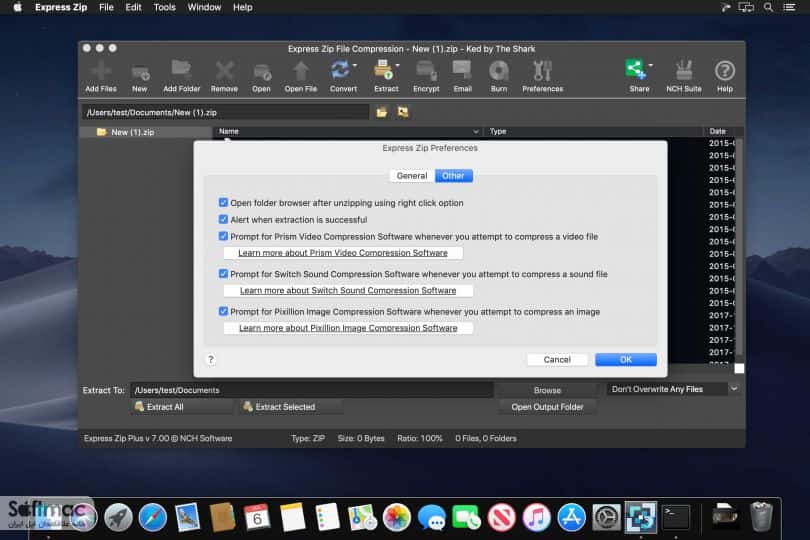The image size is (810, 540).
Task: Open Photos app from the dock
Action: coord(397,518)
